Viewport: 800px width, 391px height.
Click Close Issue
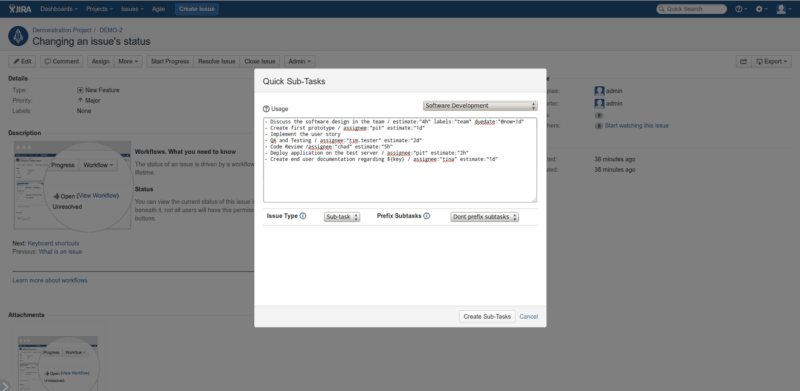[x=260, y=61]
